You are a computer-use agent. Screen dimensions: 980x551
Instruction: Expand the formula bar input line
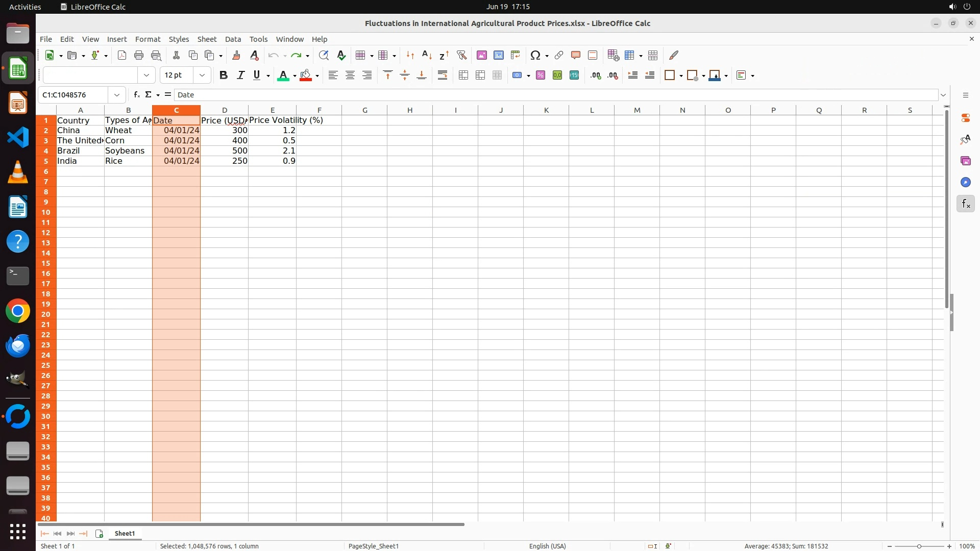[943, 95]
